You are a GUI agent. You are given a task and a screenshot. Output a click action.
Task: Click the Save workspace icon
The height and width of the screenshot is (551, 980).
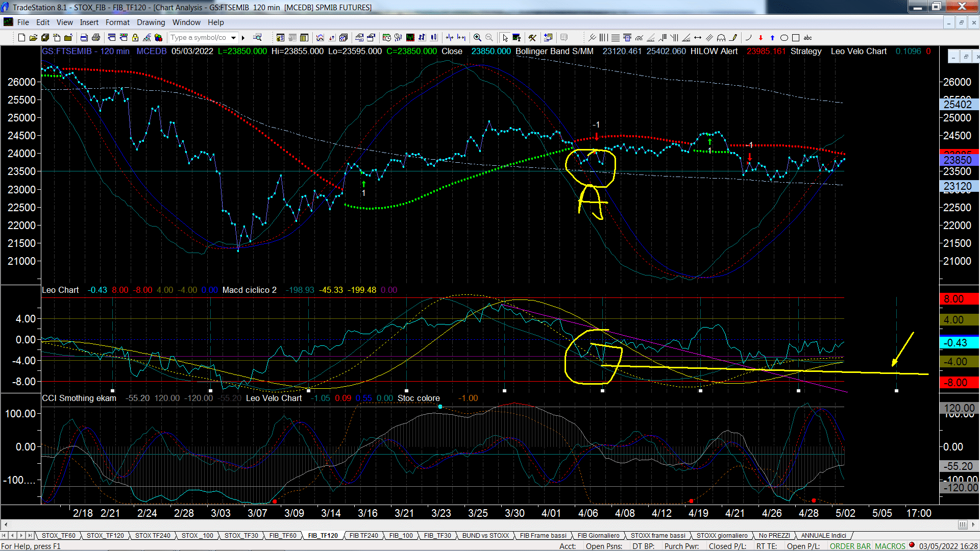point(45,38)
